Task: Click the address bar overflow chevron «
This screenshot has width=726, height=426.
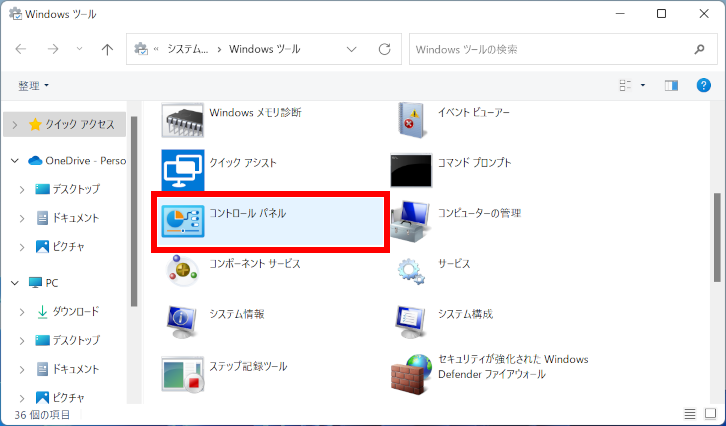Action: pos(156,49)
